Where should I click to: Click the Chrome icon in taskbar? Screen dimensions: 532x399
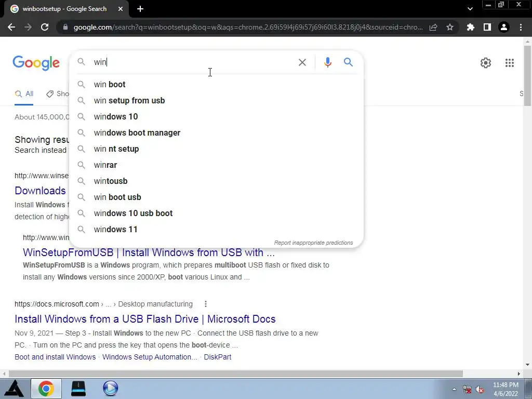pos(46,389)
